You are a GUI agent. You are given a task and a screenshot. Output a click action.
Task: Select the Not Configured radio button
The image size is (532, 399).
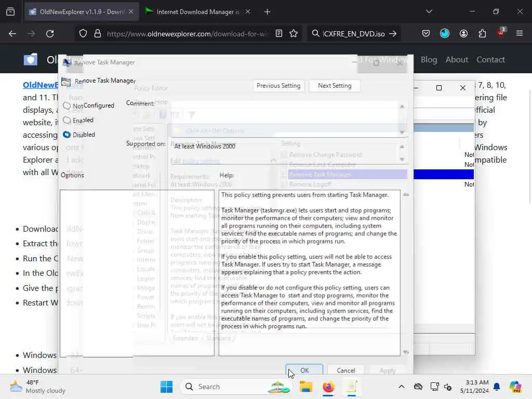67,105
